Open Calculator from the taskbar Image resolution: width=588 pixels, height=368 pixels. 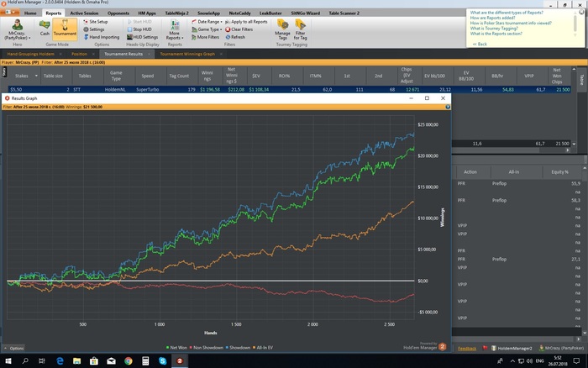145,361
